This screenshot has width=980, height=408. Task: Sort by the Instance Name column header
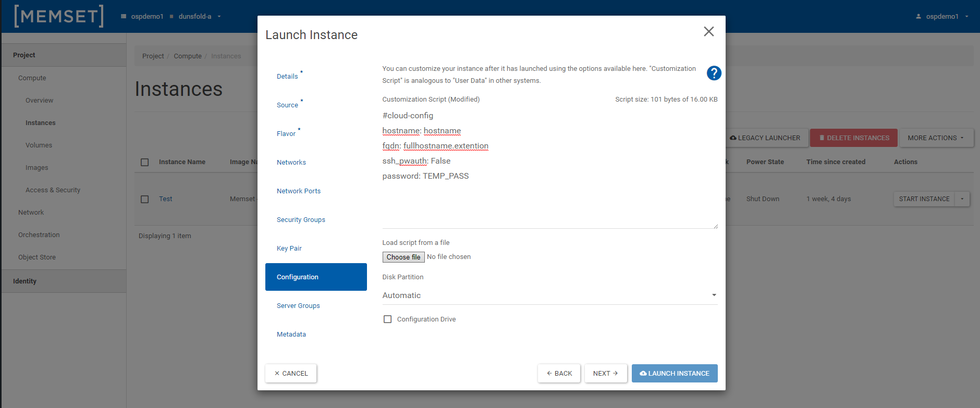pos(182,162)
